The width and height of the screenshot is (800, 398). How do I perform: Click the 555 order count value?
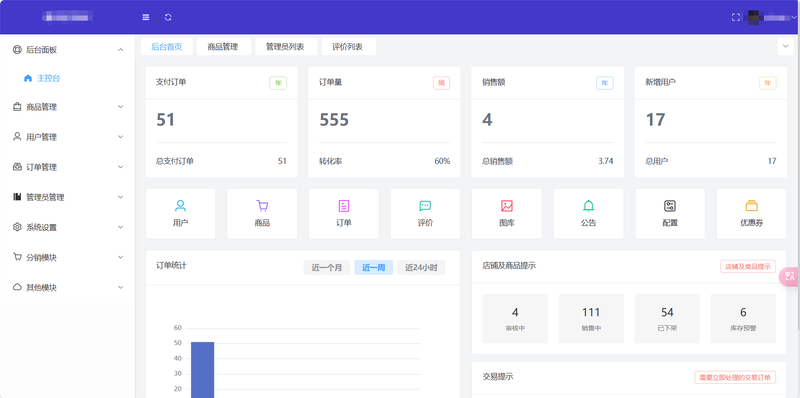coord(334,120)
